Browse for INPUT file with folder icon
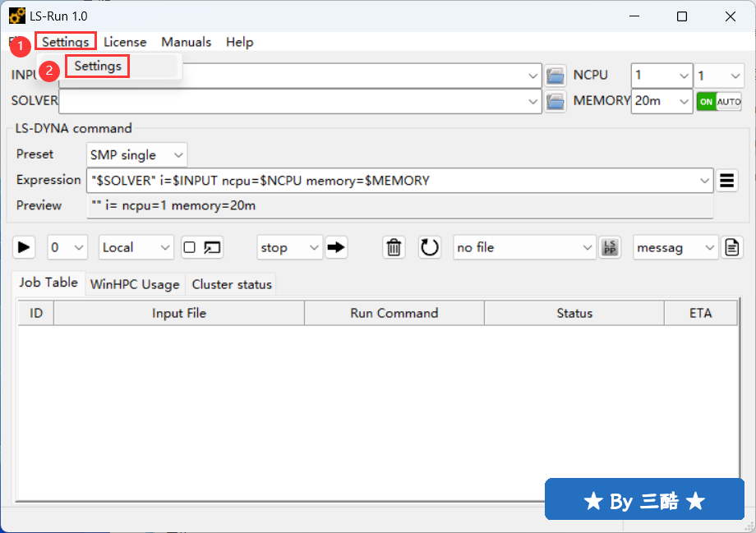This screenshot has height=533, width=756. click(555, 76)
